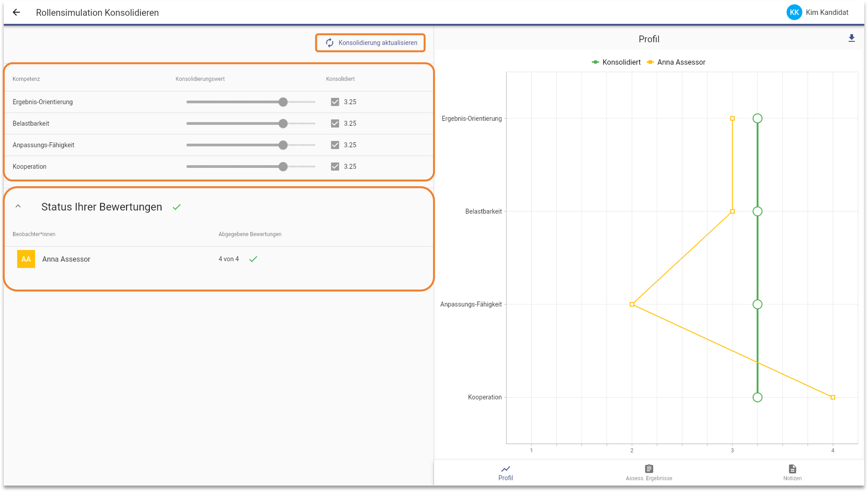Image resolution: width=868 pixels, height=492 pixels.
Task: Toggle the Konsolidiert legend entry
Action: pos(616,62)
